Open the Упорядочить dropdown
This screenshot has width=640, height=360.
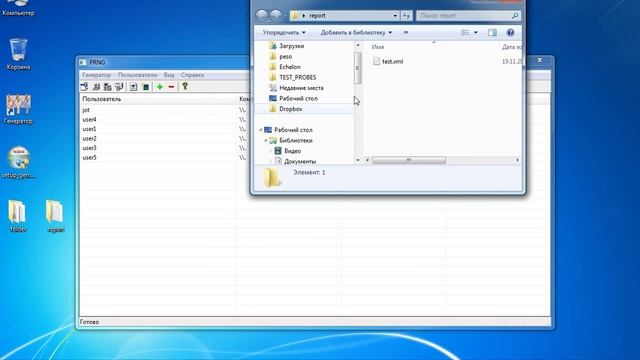[284, 32]
